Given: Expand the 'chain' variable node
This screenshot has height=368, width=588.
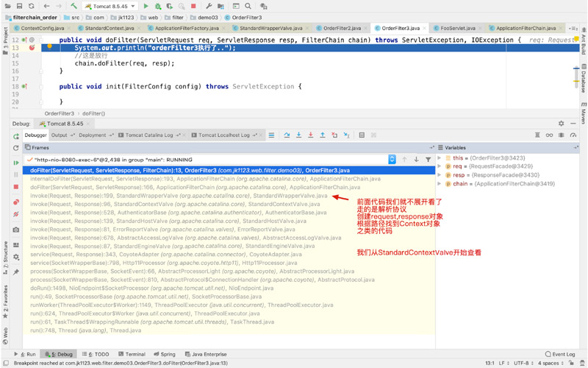Looking at the screenshot, I should coord(440,183).
